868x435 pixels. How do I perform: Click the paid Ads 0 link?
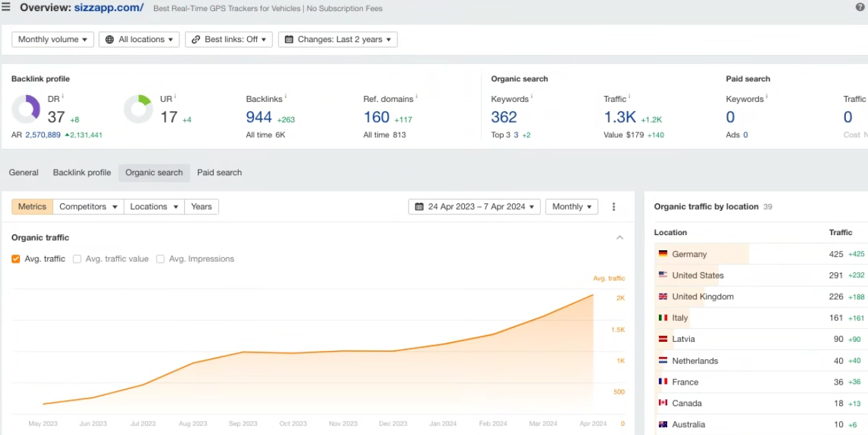click(x=745, y=135)
